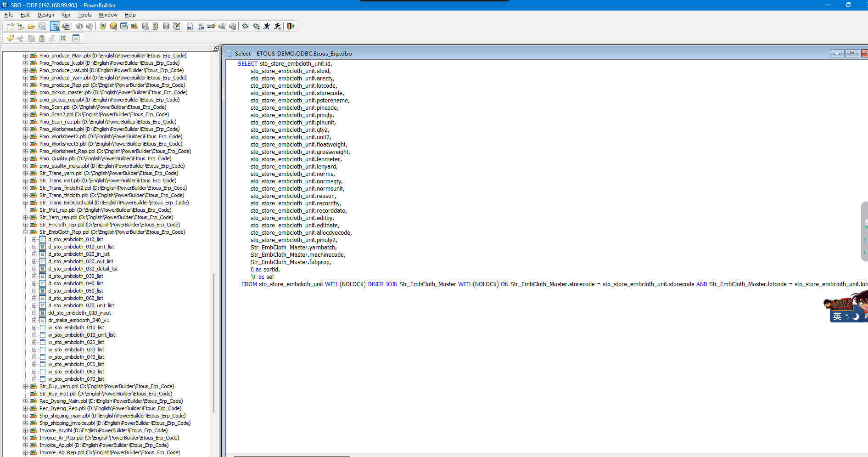Expand the Str_Buy_yarn.pbl node
This screenshot has height=457, width=868.
tap(26, 387)
